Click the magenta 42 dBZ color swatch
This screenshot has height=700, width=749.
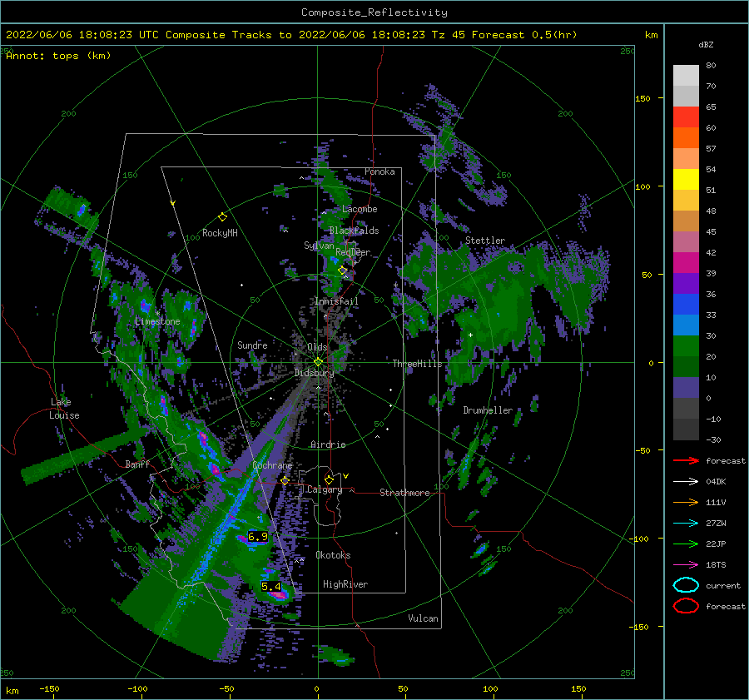(686, 263)
